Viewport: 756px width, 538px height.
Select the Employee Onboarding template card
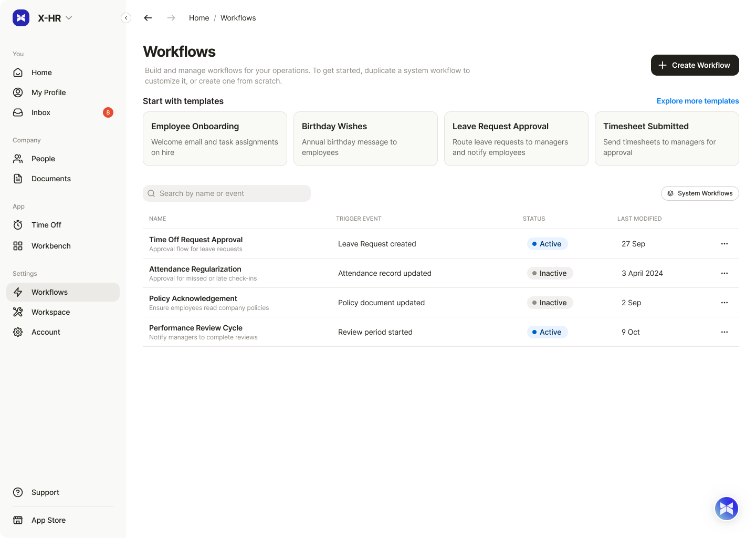tap(215, 139)
